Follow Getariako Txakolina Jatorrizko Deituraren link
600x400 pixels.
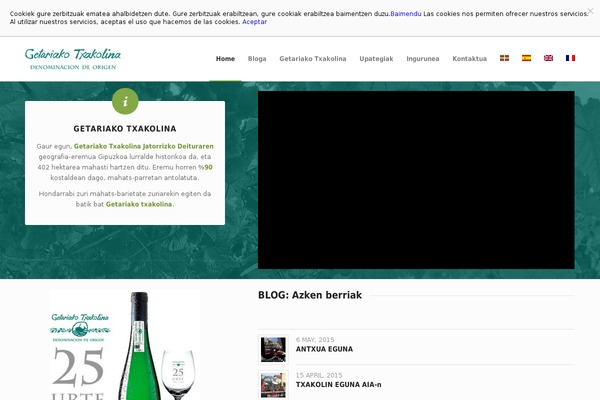click(143, 146)
